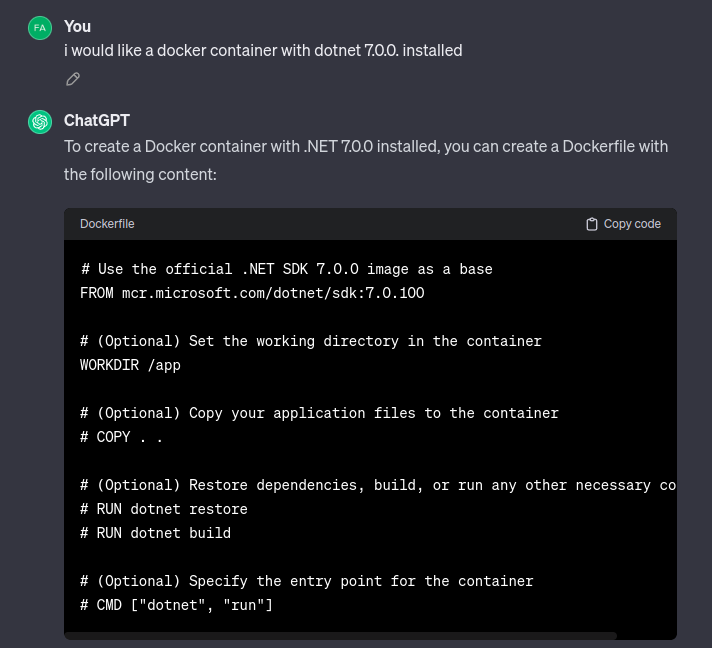Screen dimensions: 712x648
Task: Click the clipboard icon in the code header
Action: tap(592, 224)
